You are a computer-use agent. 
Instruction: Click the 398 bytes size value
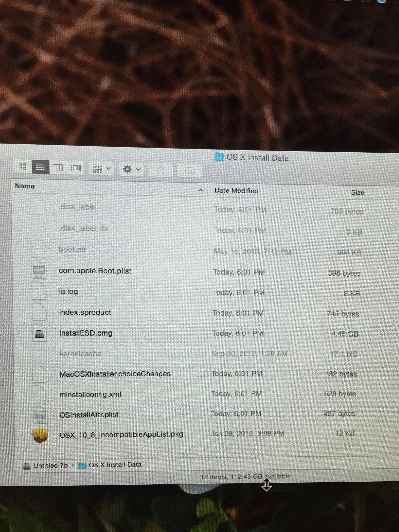pos(344,273)
